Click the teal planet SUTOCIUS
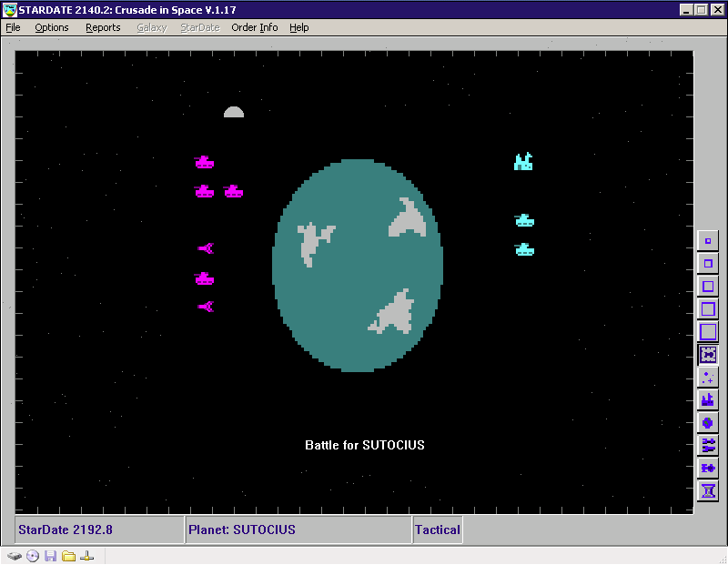 pos(358,266)
